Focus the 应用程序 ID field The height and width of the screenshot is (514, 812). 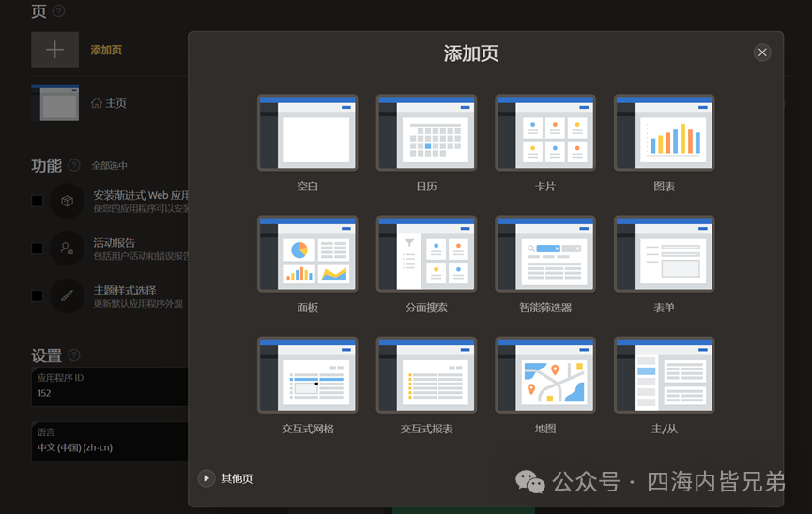coord(110,386)
